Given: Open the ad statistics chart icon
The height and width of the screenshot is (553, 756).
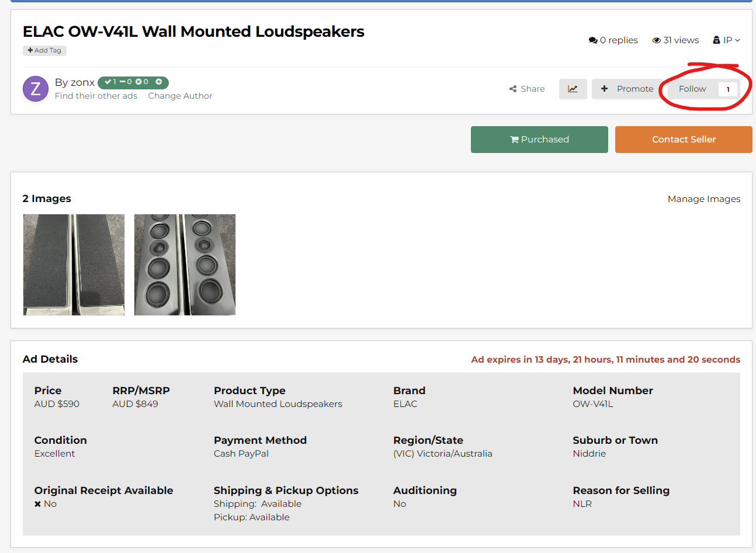Looking at the screenshot, I should click(573, 89).
